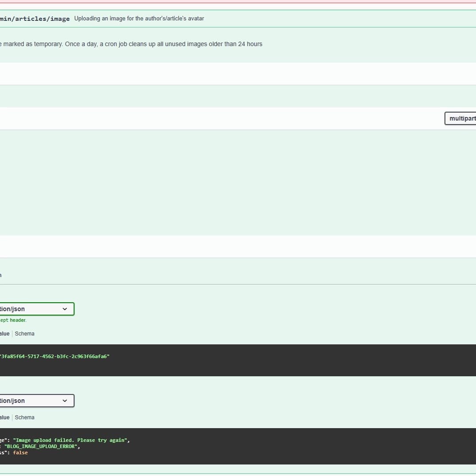Click the white section bar below the description
This screenshot has height=476, width=476.
click(222, 74)
